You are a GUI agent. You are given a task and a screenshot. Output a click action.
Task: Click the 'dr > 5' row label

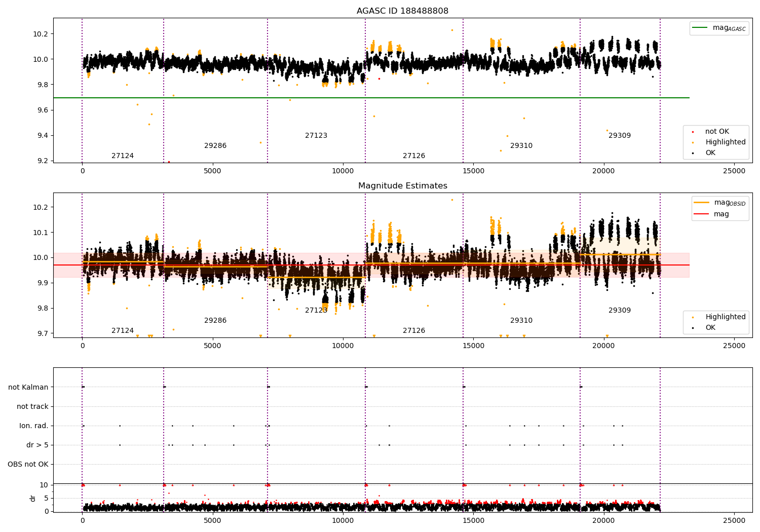pos(37,445)
